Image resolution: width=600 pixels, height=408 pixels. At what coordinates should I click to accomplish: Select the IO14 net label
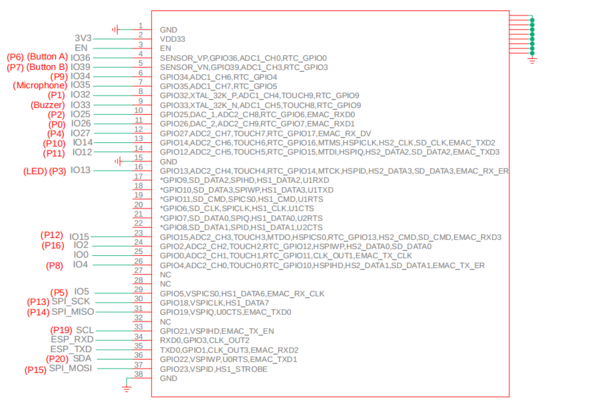point(83,142)
